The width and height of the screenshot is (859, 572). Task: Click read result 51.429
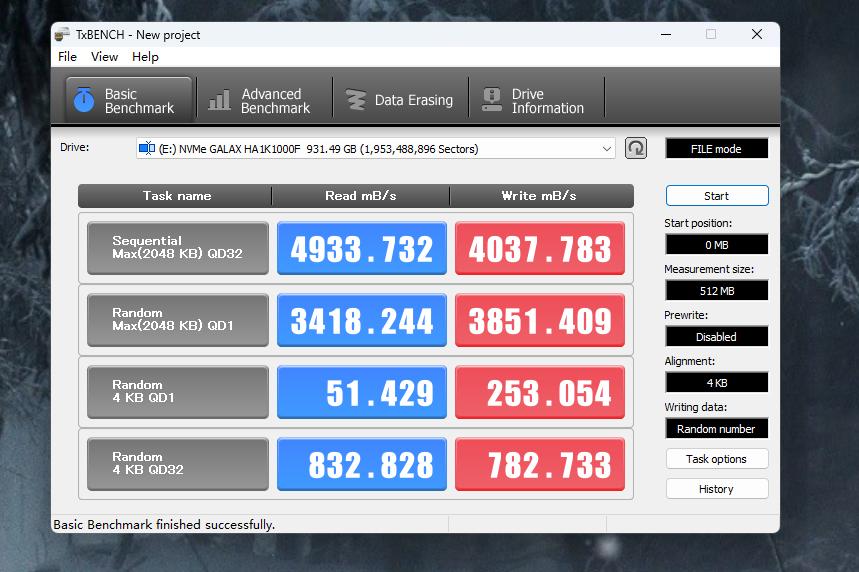coord(362,392)
